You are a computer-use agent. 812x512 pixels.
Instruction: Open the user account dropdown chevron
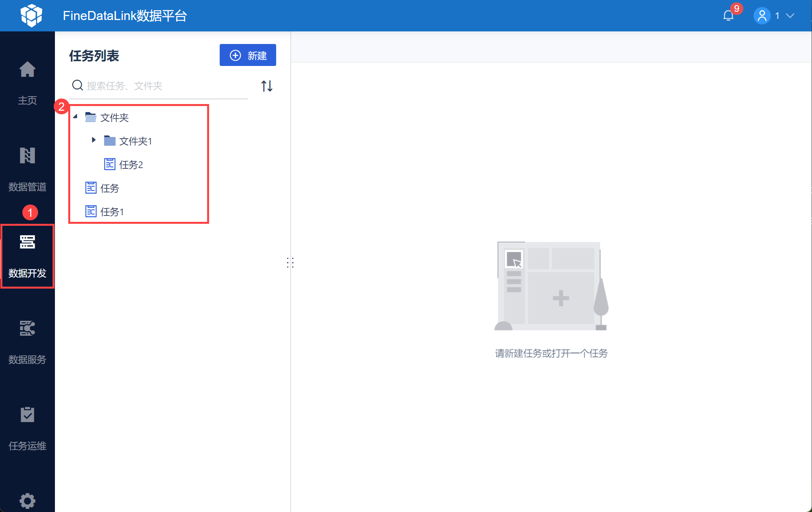click(790, 16)
